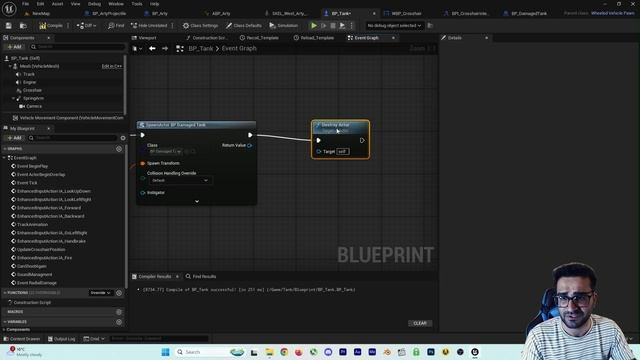Select the Event Tick entry
640x360 pixels.
click(x=27, y=183)
